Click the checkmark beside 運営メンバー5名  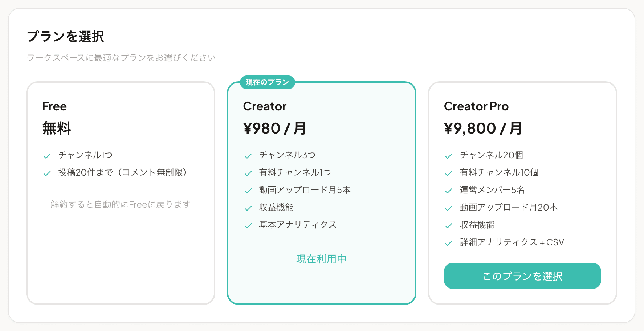point(449,190)
